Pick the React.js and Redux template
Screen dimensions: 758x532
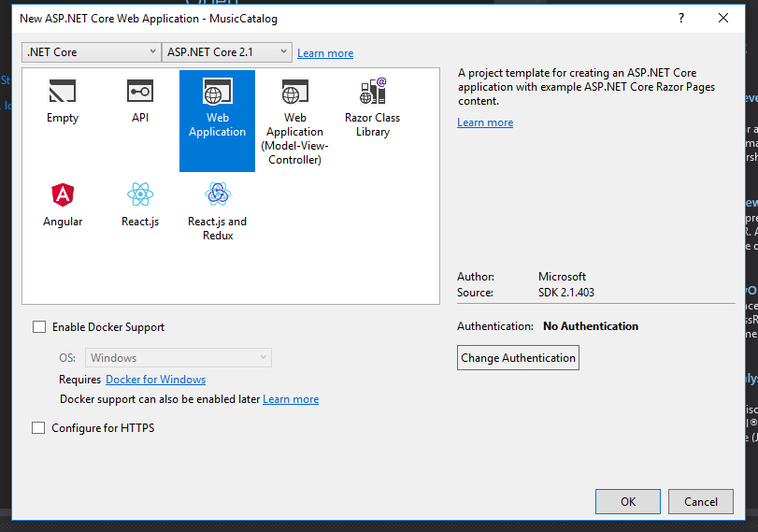click(x=217, y=194)
